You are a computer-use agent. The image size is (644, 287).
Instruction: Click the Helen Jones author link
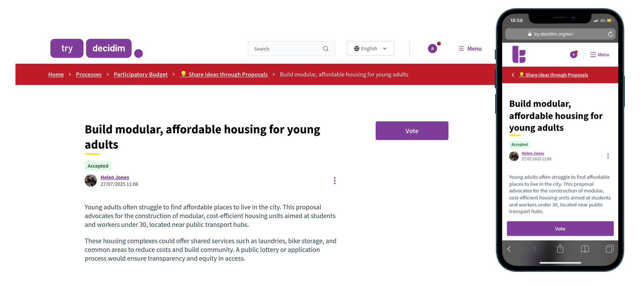(x=115, y=177)
